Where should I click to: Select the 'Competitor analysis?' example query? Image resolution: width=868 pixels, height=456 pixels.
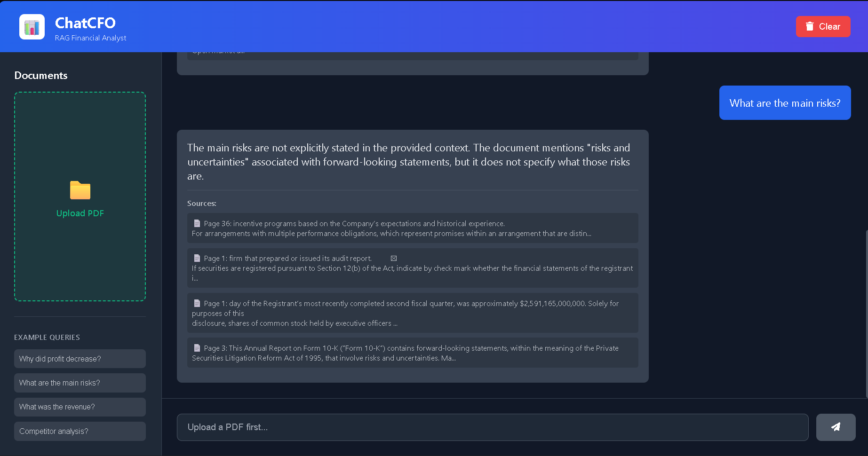coord(80,431)
